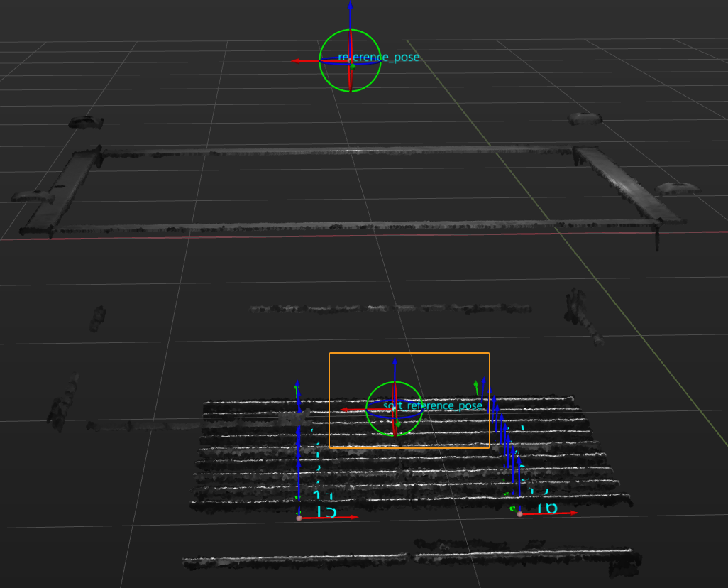Click the reference_pose label text
The width and height of the screenshot is (728, 588).
click(378, 58)
